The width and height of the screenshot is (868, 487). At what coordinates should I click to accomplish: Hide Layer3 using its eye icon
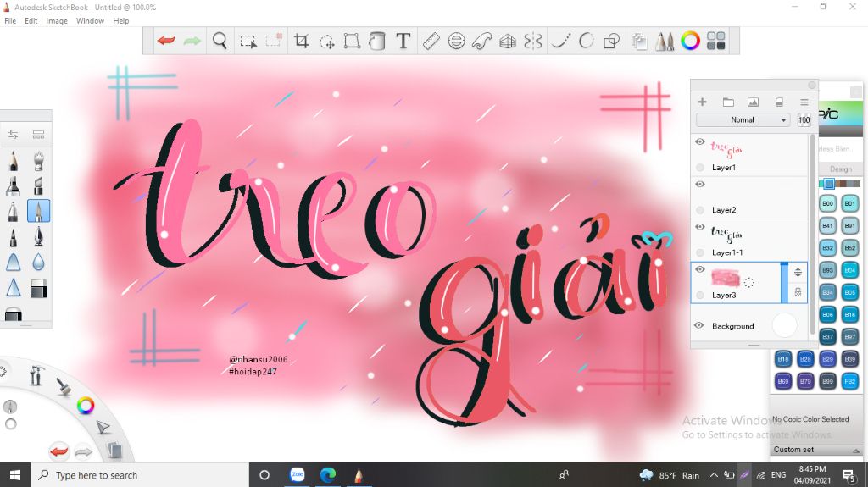(x=699, y=269)
